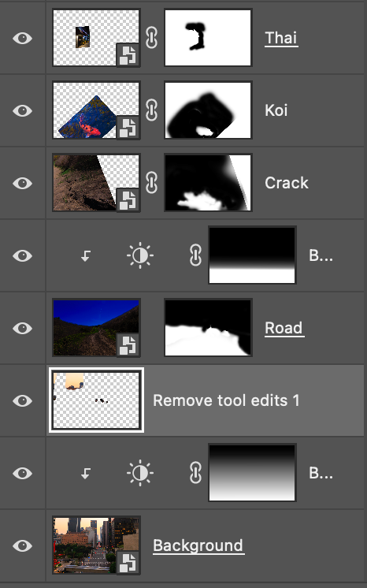The image size is (367, 588).
Task: Click the mask link icon on Thai layer
Action: click(x=151, y=38)
